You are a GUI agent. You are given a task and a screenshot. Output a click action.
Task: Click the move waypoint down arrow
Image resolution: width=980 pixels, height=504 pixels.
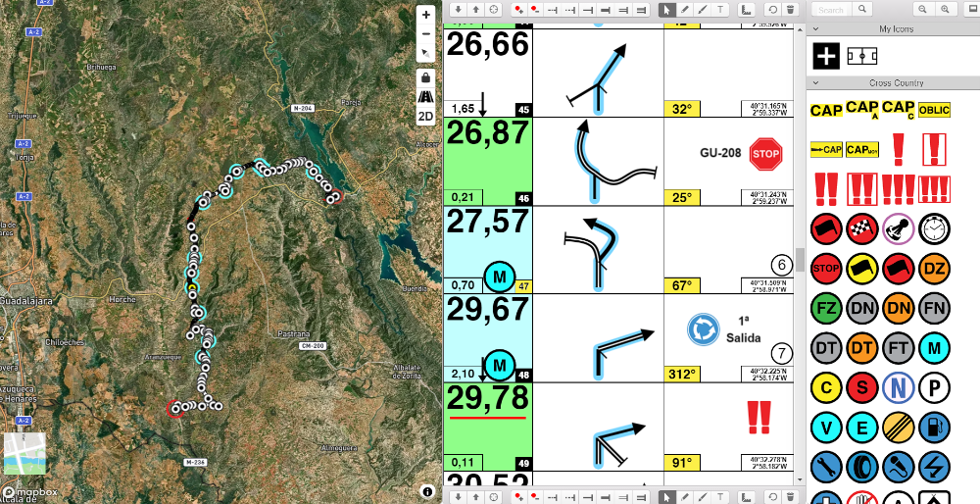(x=458, y=10)
